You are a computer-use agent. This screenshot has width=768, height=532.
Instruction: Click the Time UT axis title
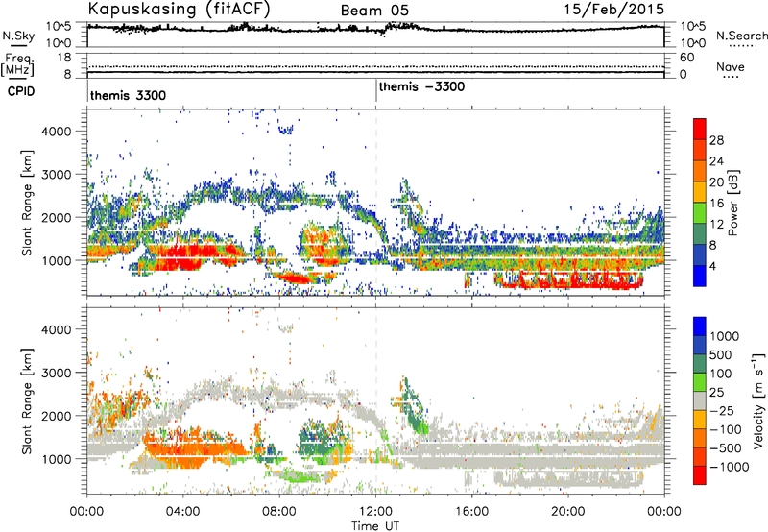pyautogui.click(x=375, y=525)
